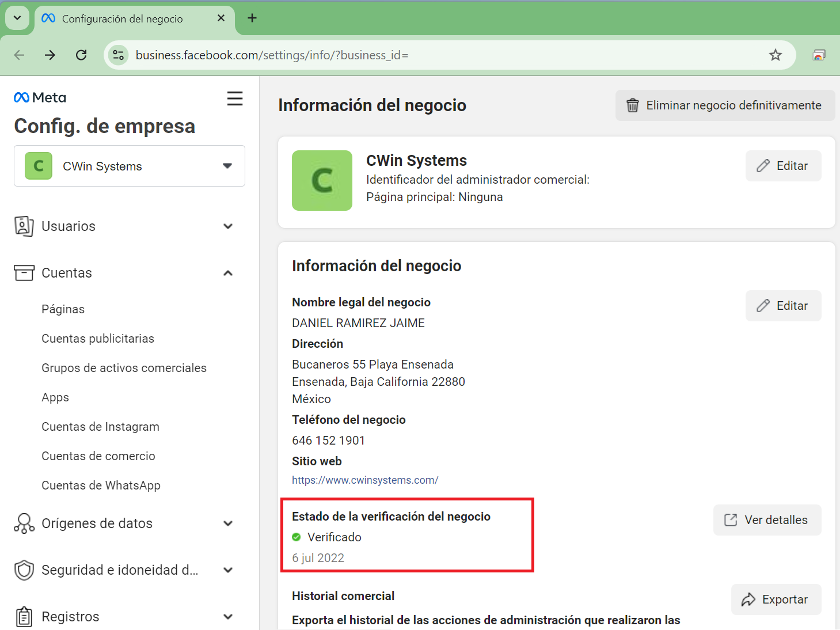The image size is (840, 630).
Task: Open the cwinsystems.com website link
Action: click(365, 480)
